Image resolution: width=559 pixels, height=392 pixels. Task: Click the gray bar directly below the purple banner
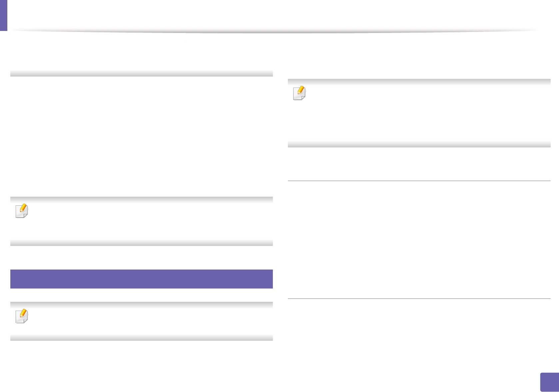click(142, 304)
